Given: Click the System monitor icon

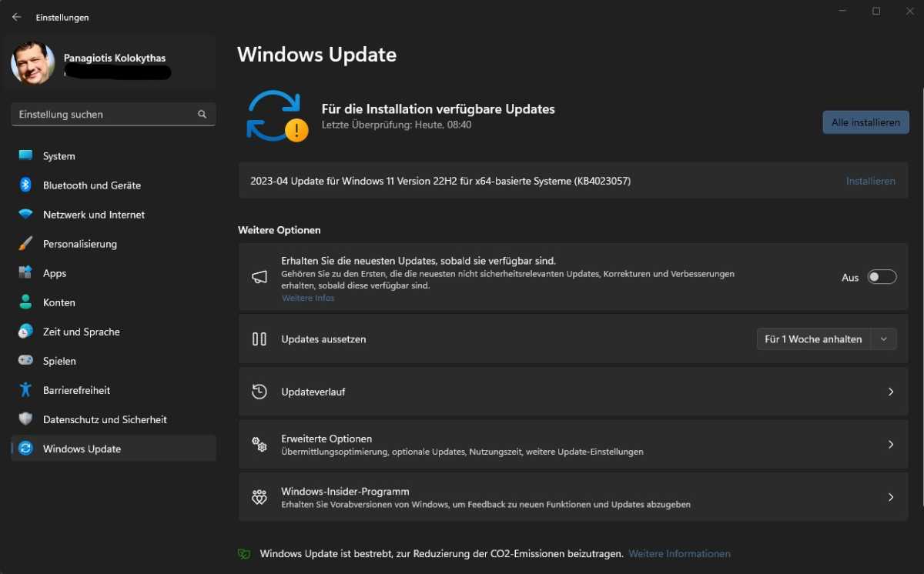Looking at the screenshot, I should (x=26, y=155).
